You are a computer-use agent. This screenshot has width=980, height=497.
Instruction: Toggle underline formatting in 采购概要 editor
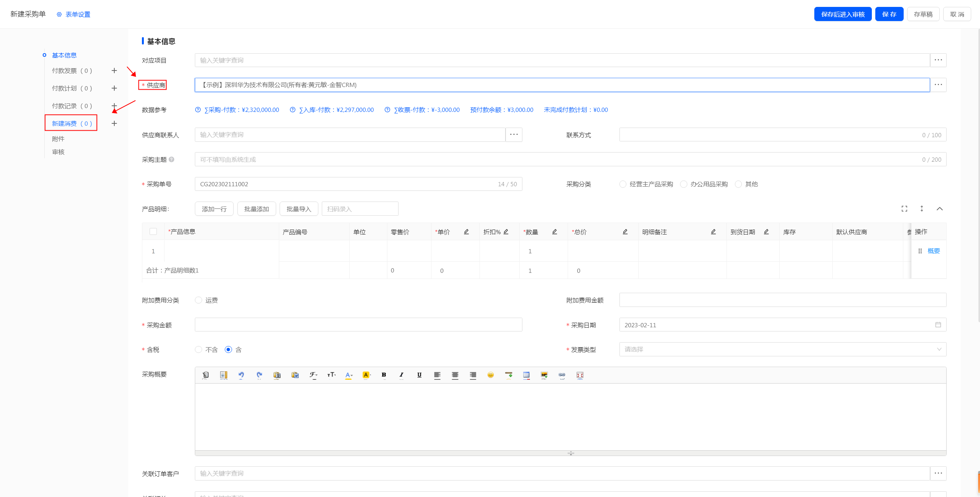point(419,375)
